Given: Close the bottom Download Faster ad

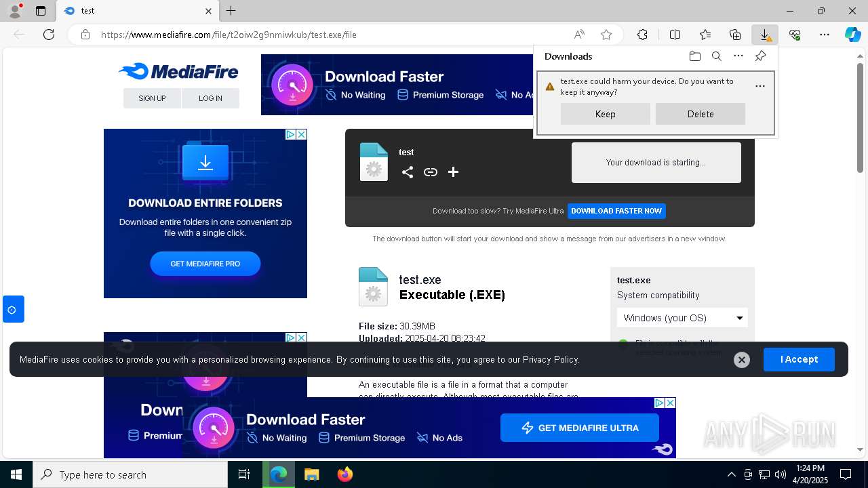Looking at the screenshot, I should (x=670, y=403).
